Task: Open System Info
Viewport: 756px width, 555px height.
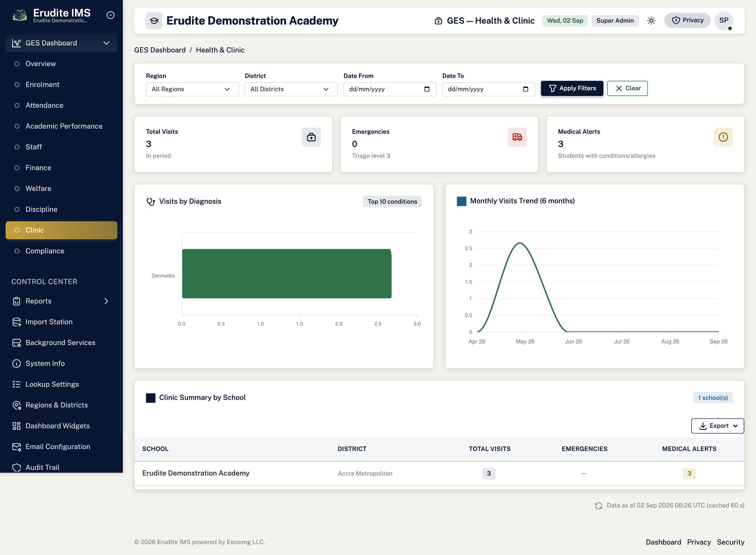Action: pyautogui.click(x=61, y=364)
